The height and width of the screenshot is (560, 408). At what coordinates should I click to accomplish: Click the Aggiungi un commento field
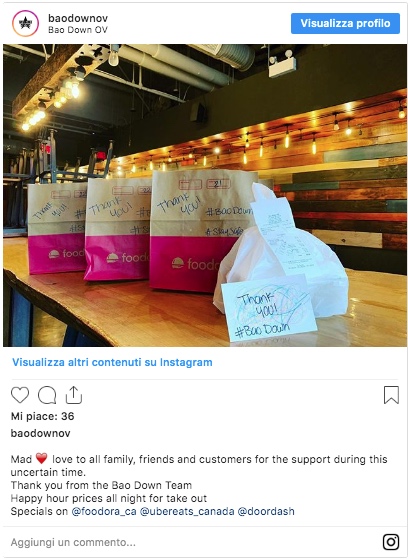click(193, 542)
